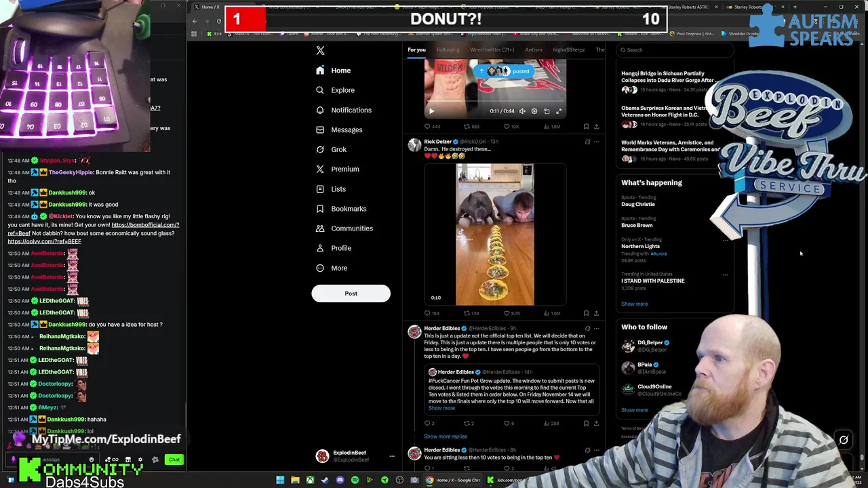Click Grok explain icon on Rick Delzer post
Viewport: 868px width, 488px height.
click(587, 142)
